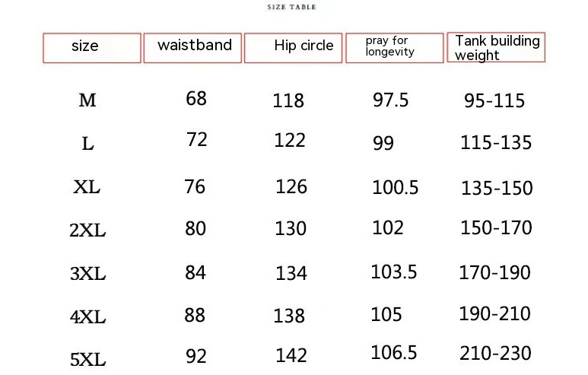Select the 'pray for longevity' header
588x375 pixels.
(394, 48)
